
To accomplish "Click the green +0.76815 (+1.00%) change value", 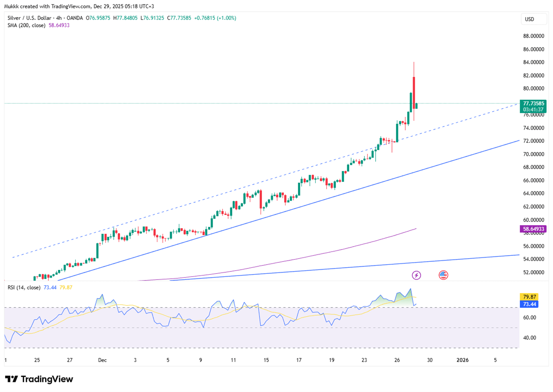I will 215,18.
